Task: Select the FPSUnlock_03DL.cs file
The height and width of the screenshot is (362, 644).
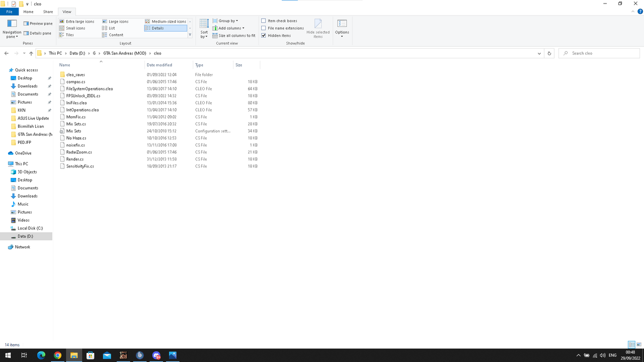Action: (x=83, y=96)
